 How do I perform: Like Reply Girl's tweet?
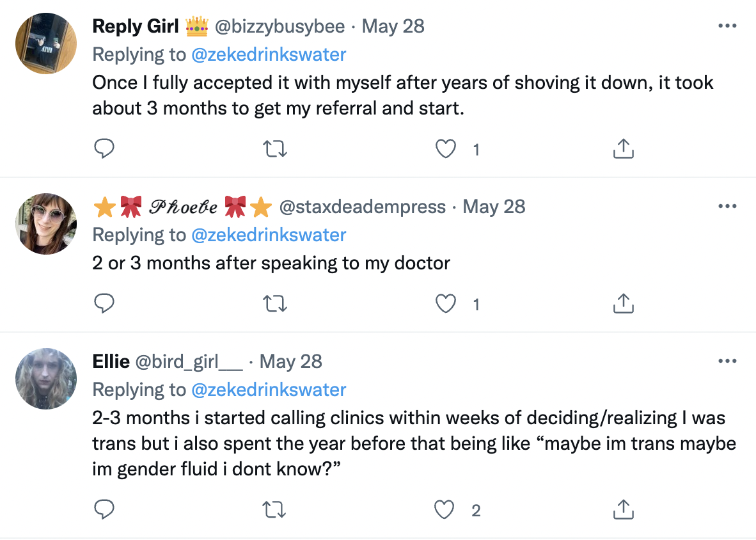coord(445,149)
